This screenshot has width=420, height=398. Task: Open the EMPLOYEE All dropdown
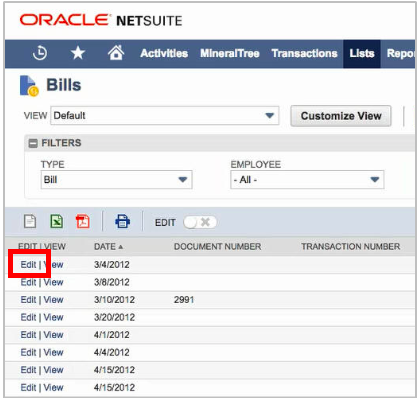(x=307, y=180)
